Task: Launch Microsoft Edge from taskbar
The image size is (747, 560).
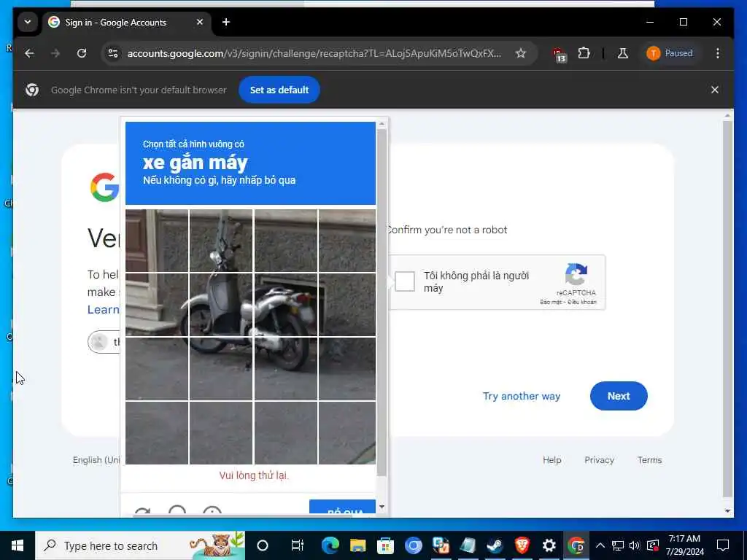Action: [x=330, y=545]
